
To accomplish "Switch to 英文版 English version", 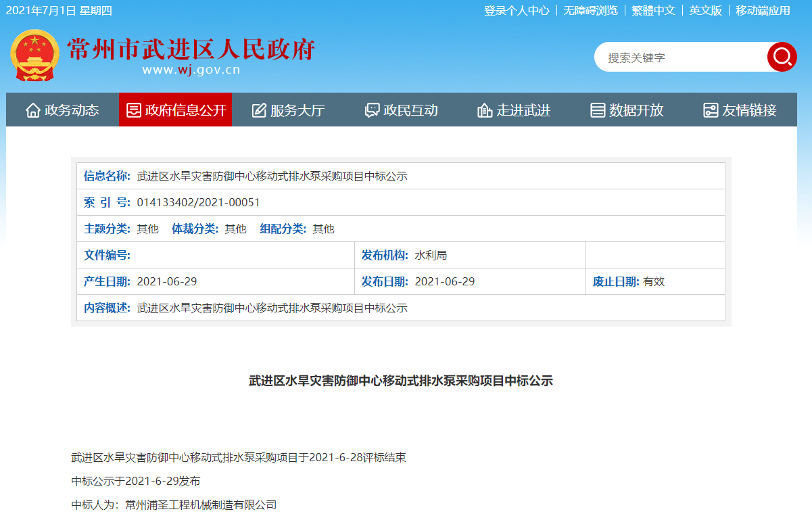I will (705, 10).
